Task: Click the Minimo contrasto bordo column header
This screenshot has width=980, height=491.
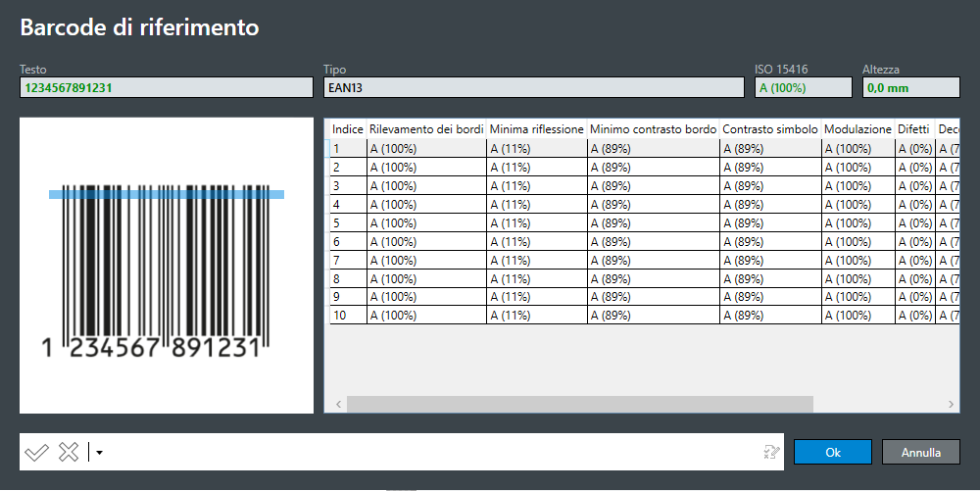Action: [x=653, y=129]
